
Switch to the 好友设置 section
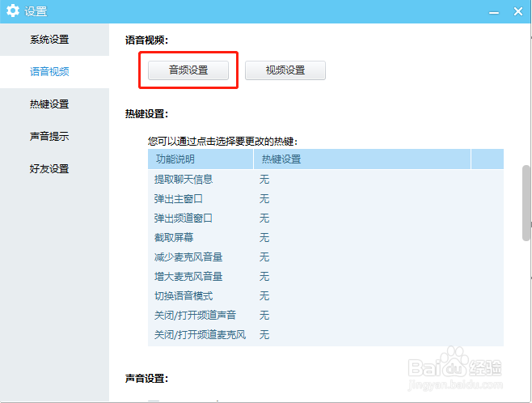pos(54,168)
